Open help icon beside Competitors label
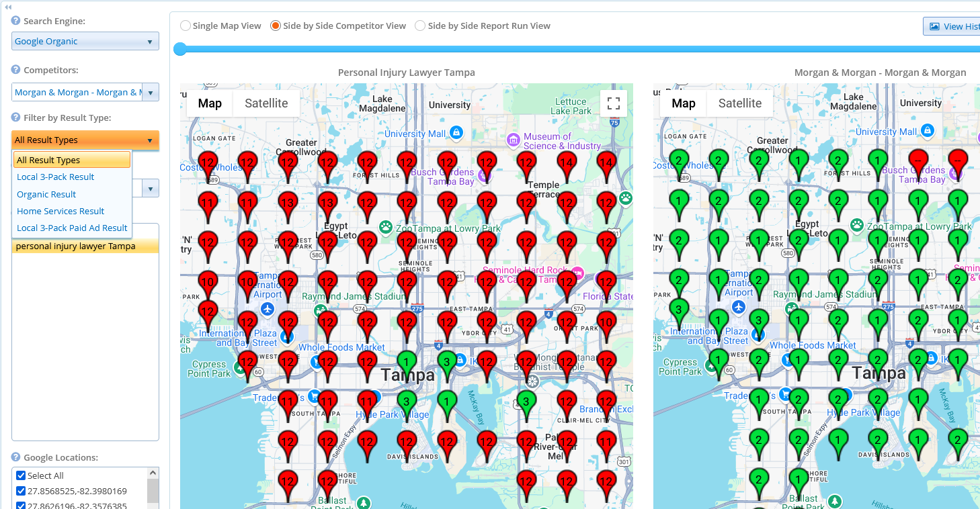 tap(15, 70)
